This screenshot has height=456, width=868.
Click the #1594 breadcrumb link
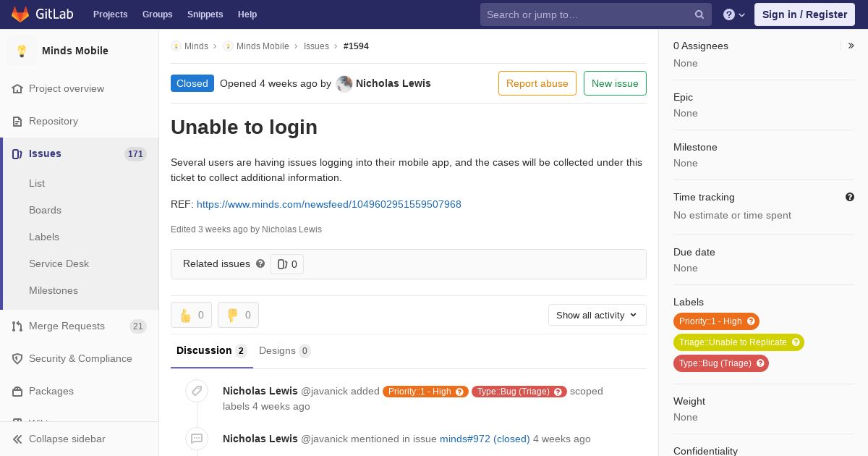pos(356,46)
